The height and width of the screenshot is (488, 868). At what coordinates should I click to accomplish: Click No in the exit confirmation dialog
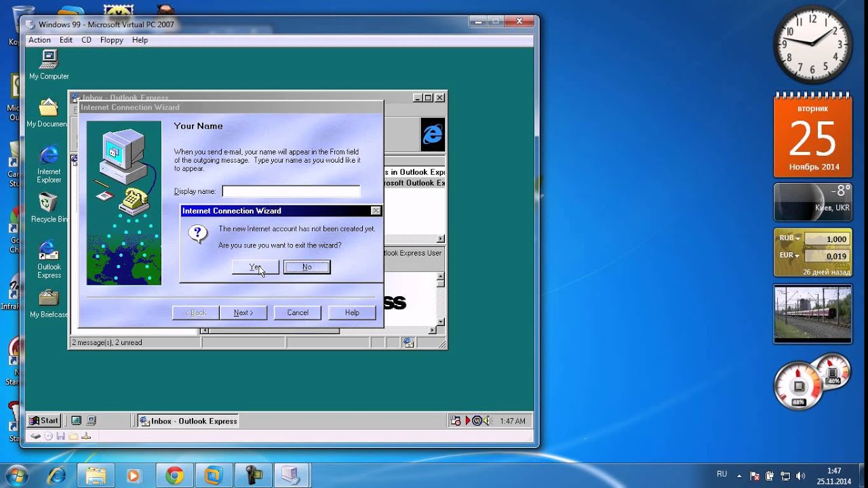[x=307, y=267]
